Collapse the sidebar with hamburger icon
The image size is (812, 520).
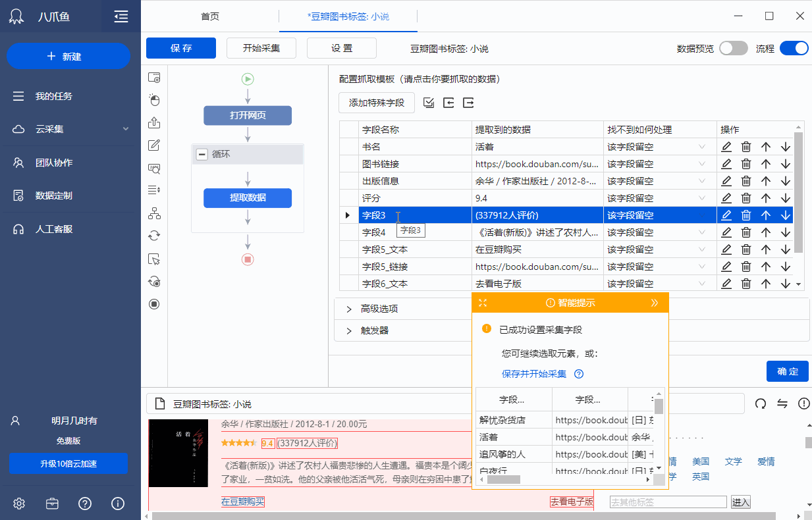[x=121, y=16]
